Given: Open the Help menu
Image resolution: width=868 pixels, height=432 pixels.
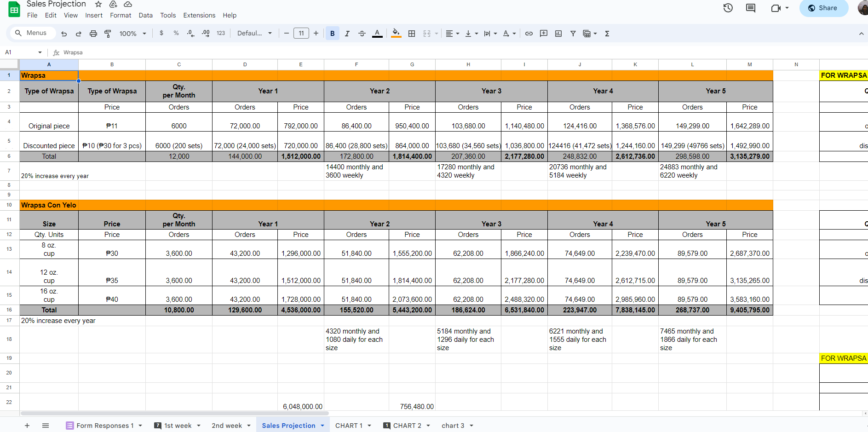Looking at the screenshot, I should point(230,15).
